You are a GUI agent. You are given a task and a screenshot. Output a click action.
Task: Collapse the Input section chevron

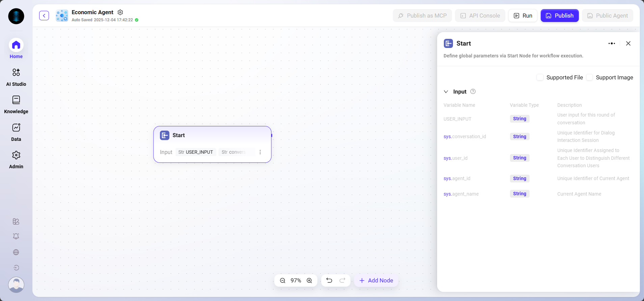[x=446, y=92]
